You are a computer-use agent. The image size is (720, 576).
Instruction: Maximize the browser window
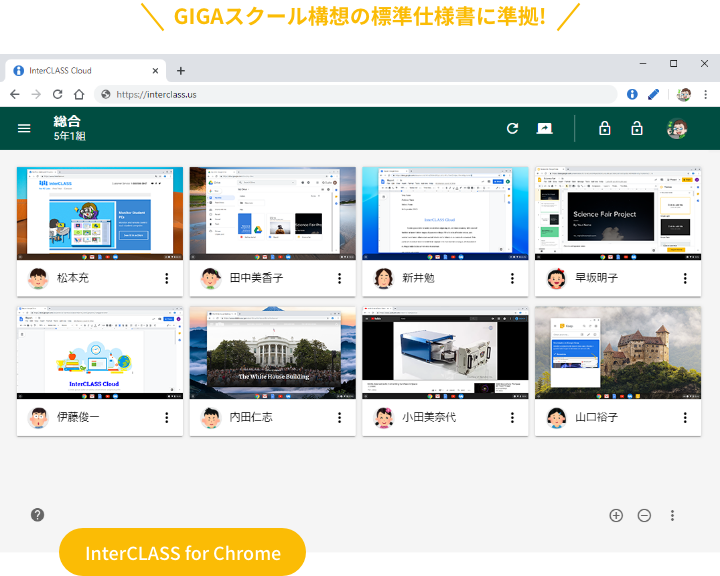[x=673, y=63]
